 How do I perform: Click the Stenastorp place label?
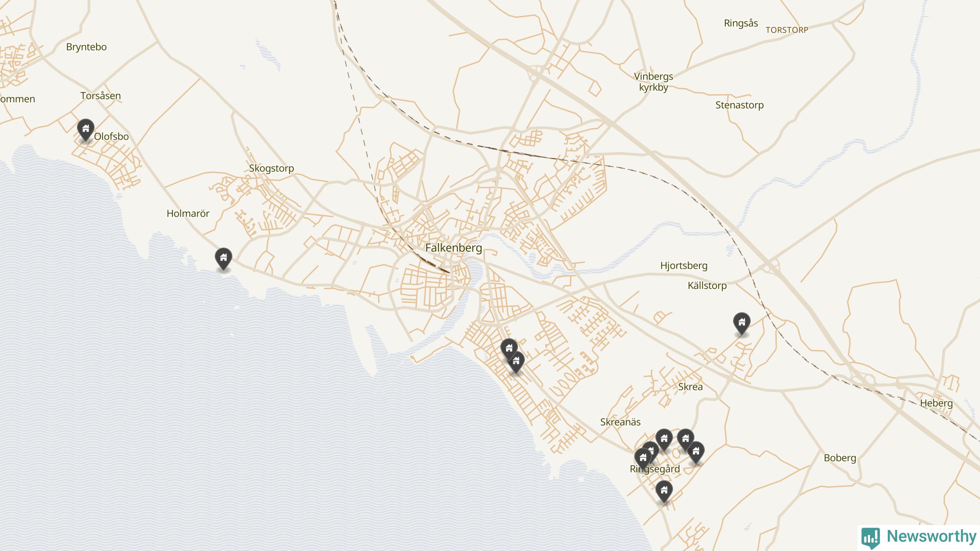pyautogui.click(x=739, y=105)
